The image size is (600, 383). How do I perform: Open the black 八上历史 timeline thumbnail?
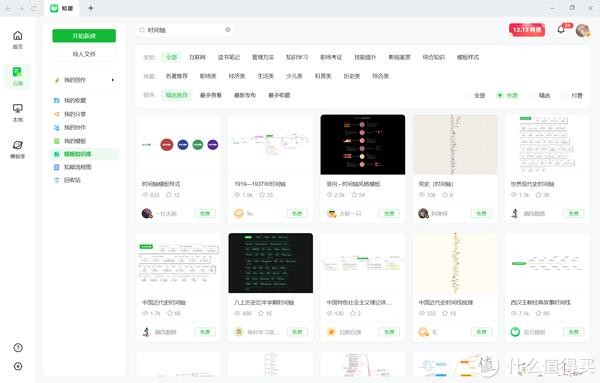tap(271, 263)
